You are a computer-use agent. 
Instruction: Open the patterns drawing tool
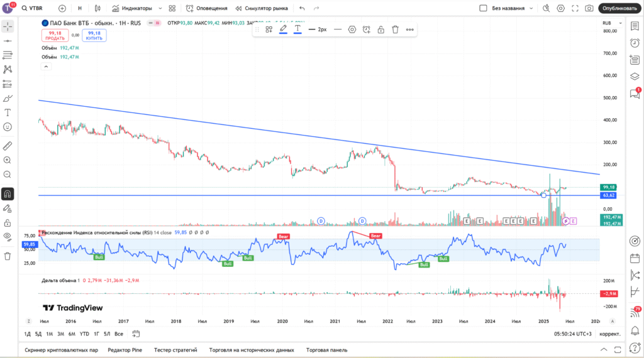tap(8, 69)
